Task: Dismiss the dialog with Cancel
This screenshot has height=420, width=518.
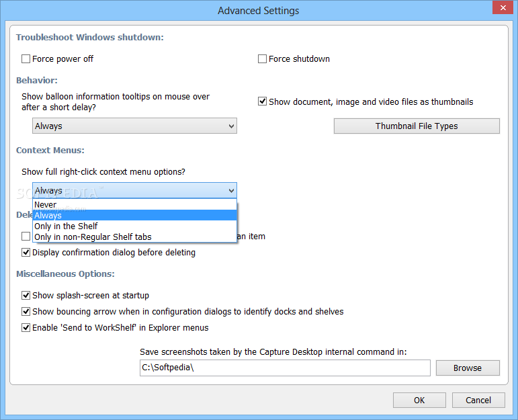Action: [478, 400]
